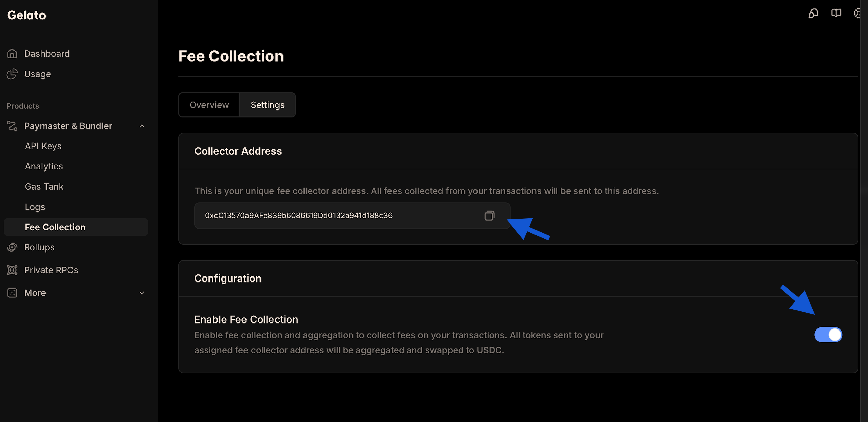Image resolution: width=868 pixels, height=422 pixels.
Task: Disable the Enable Fee Collection toggle
Action: [x=828, y=334]
